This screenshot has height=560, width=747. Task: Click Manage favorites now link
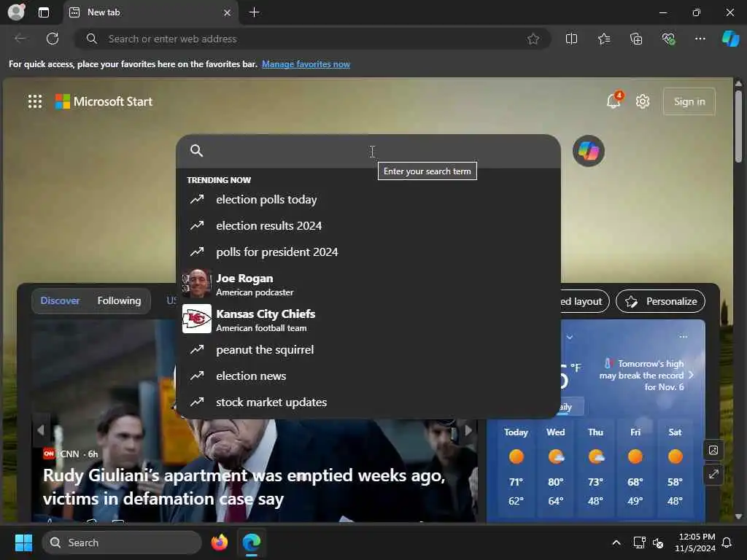pos(306,64)
